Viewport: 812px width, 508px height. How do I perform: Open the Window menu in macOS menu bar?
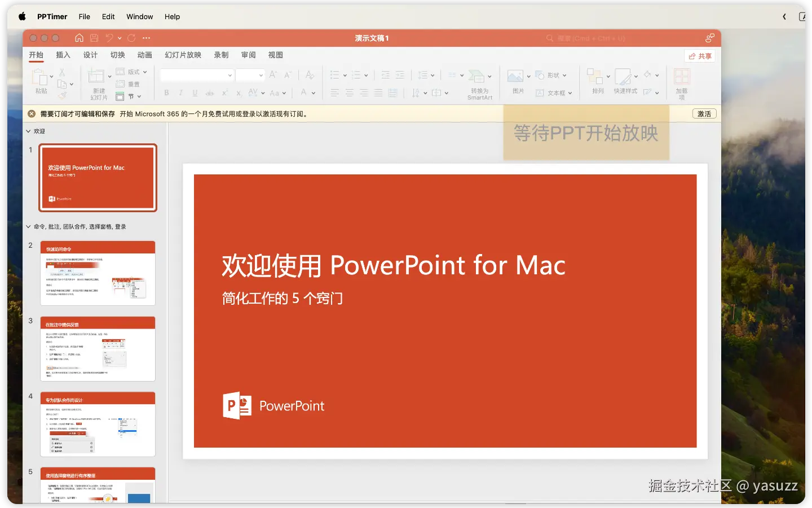click(139, 16)
